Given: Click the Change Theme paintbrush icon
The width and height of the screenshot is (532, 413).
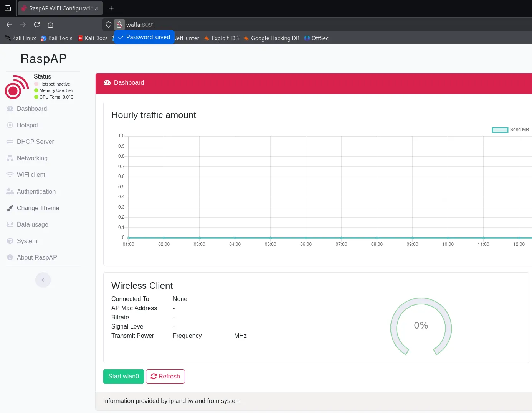Looking at the screenshot, I should tap(10, 208).
